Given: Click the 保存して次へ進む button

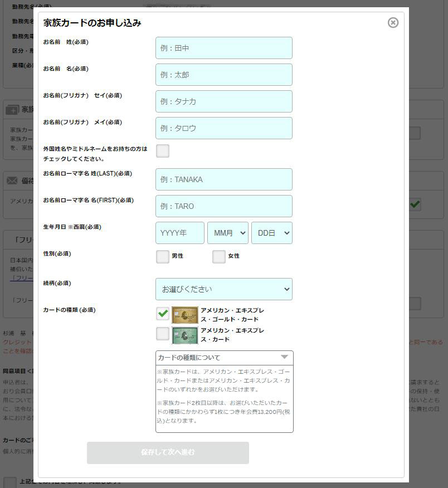Looking at the screenshot, I should (x=168, y=452).
